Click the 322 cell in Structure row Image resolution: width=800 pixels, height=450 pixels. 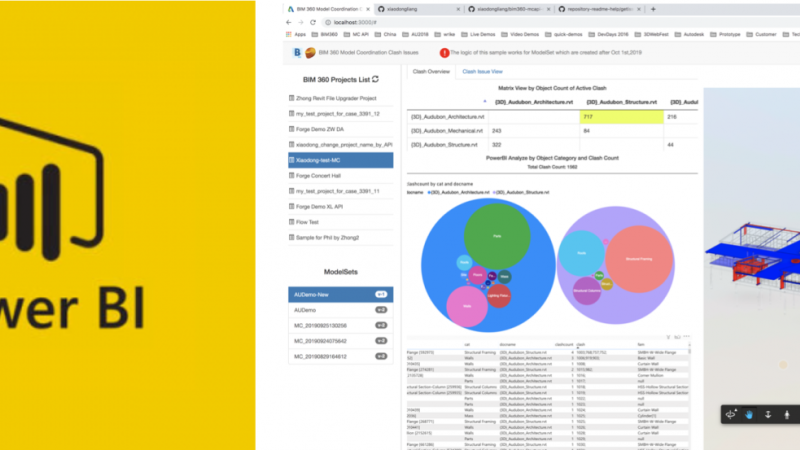click(x=534, y=144)
